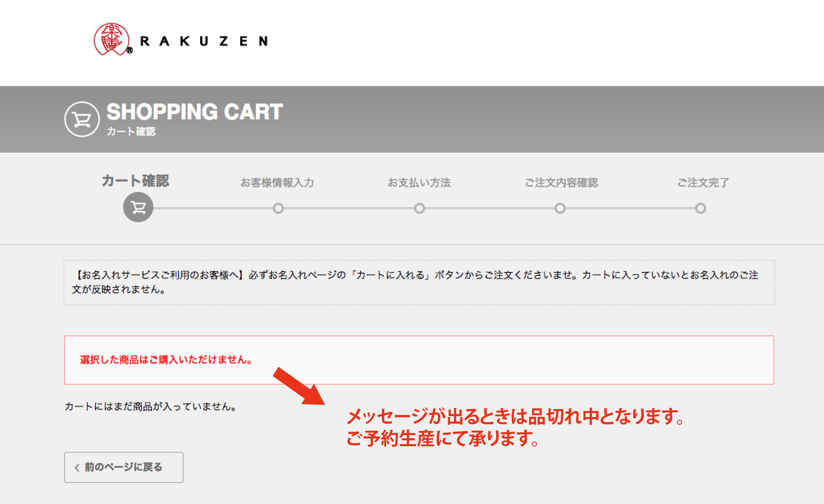This screenshot has height=504, width=824.
Task: Click the empty cart message text
Action: click(151, 406)
